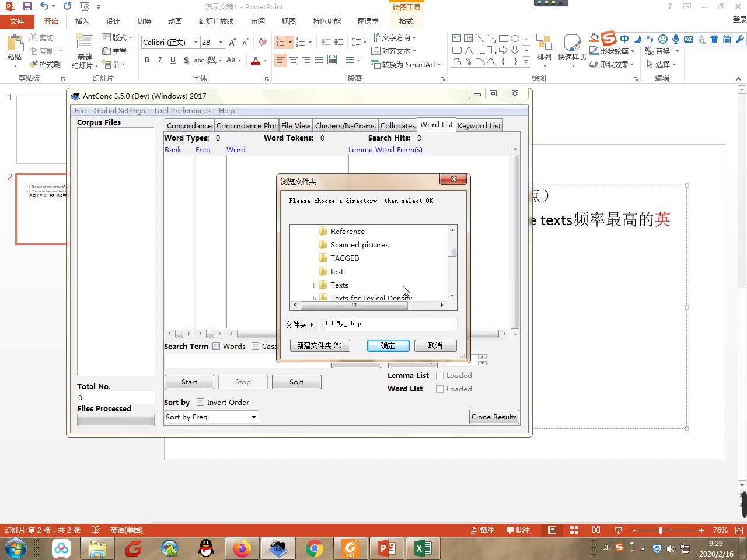Select the Reference folder
Image resolution: width=747 pixels, height=560 pixels.
tap(347, 231)
